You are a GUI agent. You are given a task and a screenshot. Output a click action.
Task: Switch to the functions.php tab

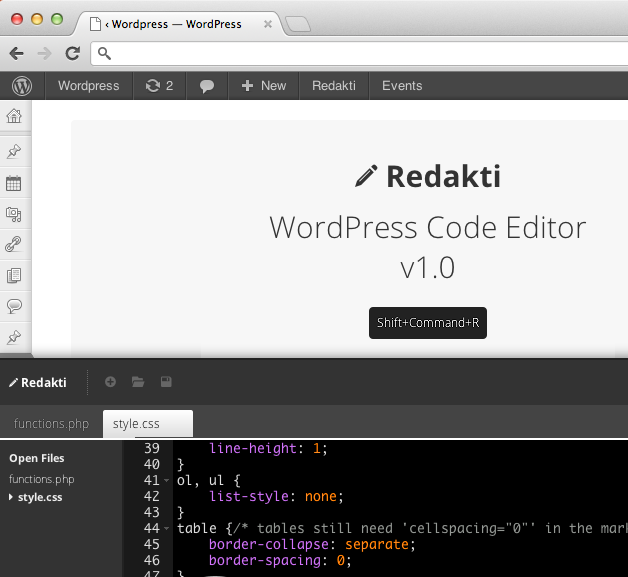(51, 424)
